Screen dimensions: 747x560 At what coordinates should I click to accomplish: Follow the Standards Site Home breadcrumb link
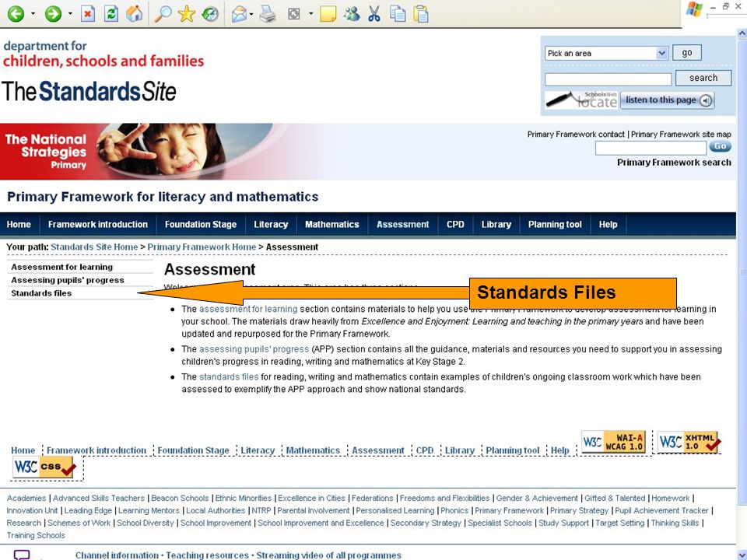pos(94,247)
